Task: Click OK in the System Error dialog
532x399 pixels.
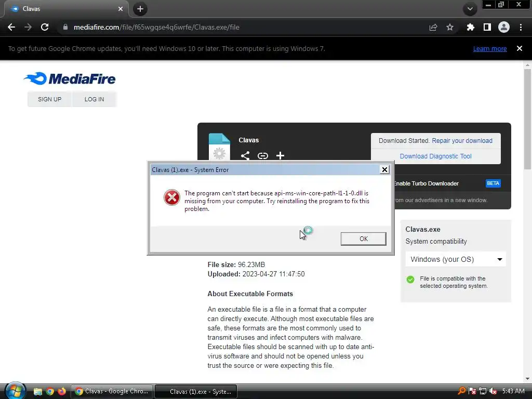Action: 363,239
